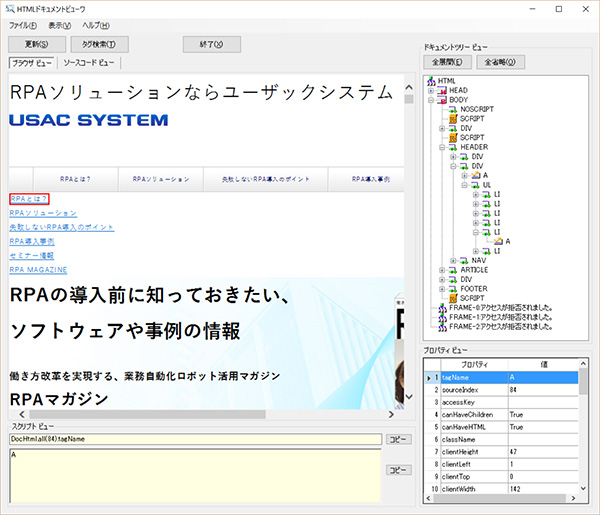
Task: Copy the DocHtml.all(84).tagName script line
Action: tap(398, 440)
